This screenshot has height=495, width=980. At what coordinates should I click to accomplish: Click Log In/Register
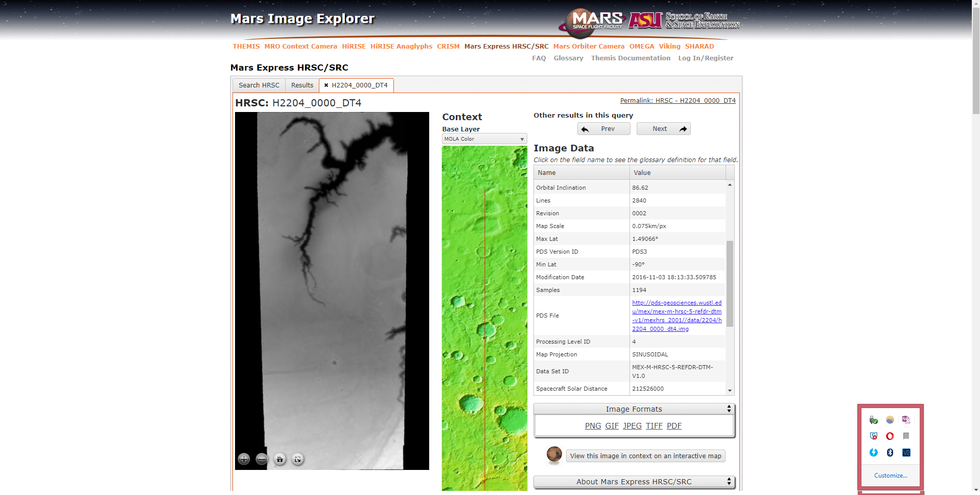706,58
